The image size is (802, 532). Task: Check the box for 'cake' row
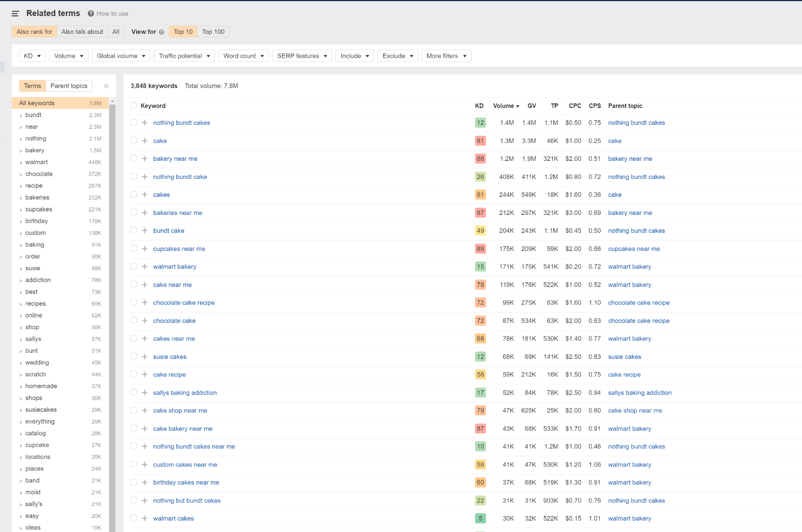pos(134,140)
